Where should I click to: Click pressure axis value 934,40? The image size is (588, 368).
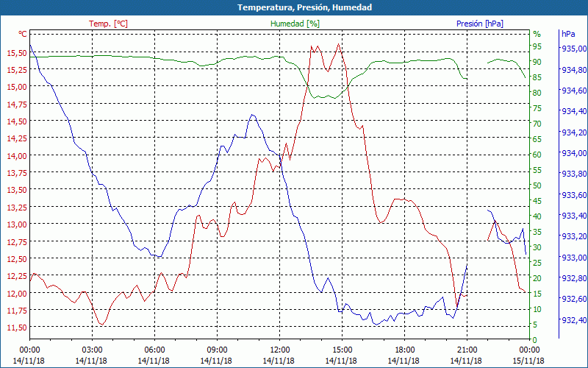[573, 111]
